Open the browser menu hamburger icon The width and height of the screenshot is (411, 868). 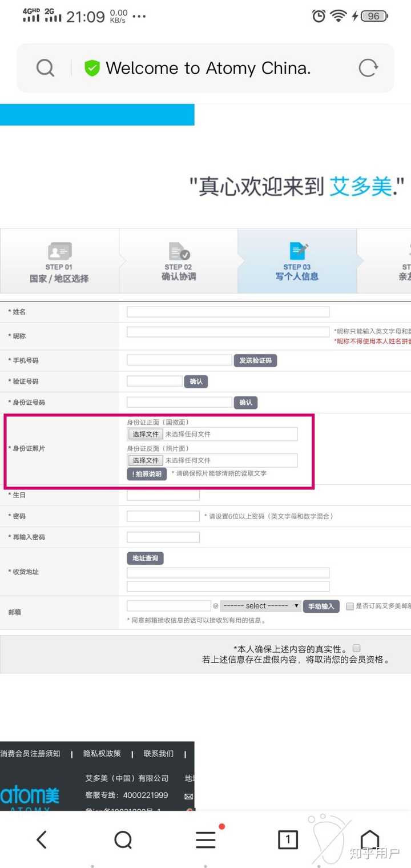pos(206,839)
